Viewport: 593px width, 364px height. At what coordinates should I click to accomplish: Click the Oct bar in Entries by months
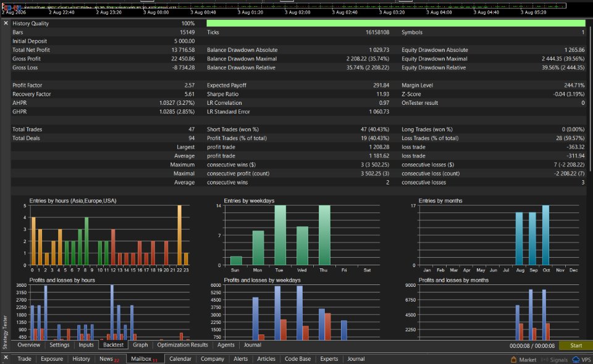coord(545,235)
